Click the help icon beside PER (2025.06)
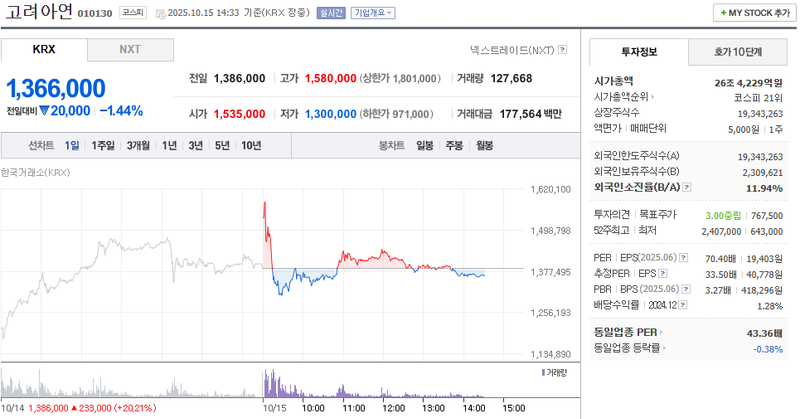The width and height of the screenshot is (800, 419). point(681,258)
